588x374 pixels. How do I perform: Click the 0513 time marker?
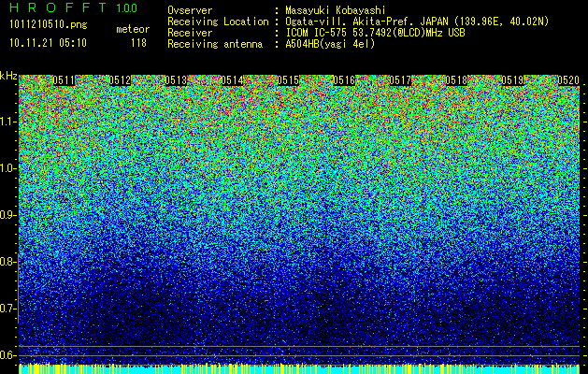click(176, 80)
